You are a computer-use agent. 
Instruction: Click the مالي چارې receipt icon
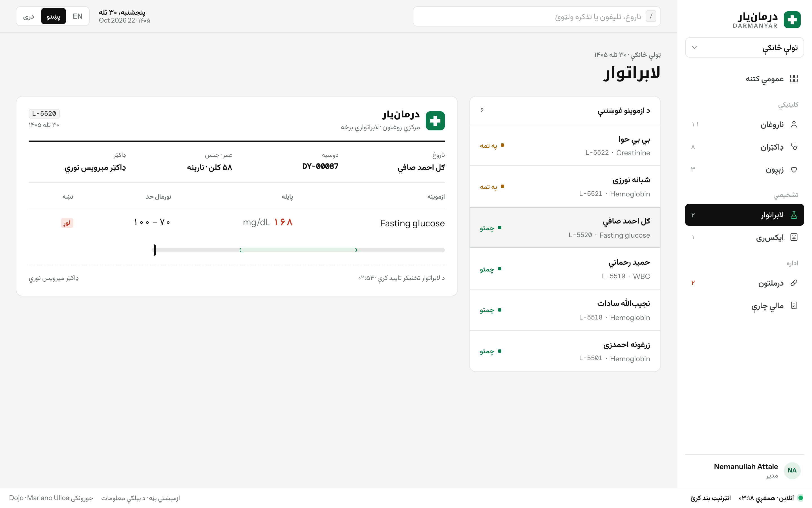[x=794, y=305]
